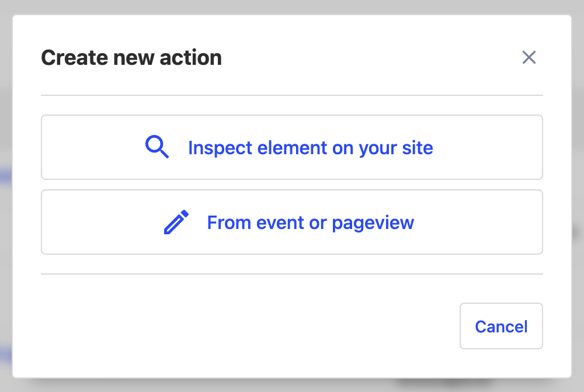Choose "Inspect element on your site"
Image resolution: width=584 pixels, height=392 pixels.
[292, 147]
